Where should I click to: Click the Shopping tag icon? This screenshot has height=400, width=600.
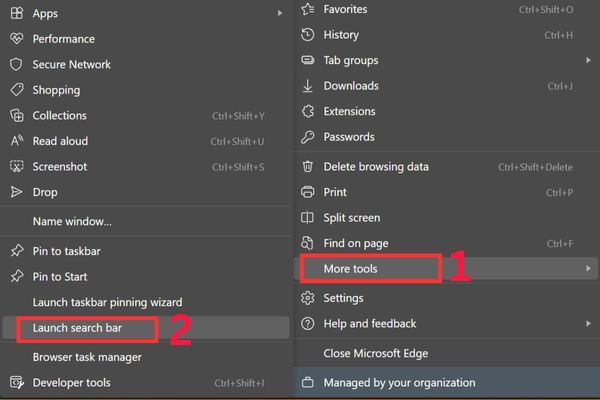point(16,90)
